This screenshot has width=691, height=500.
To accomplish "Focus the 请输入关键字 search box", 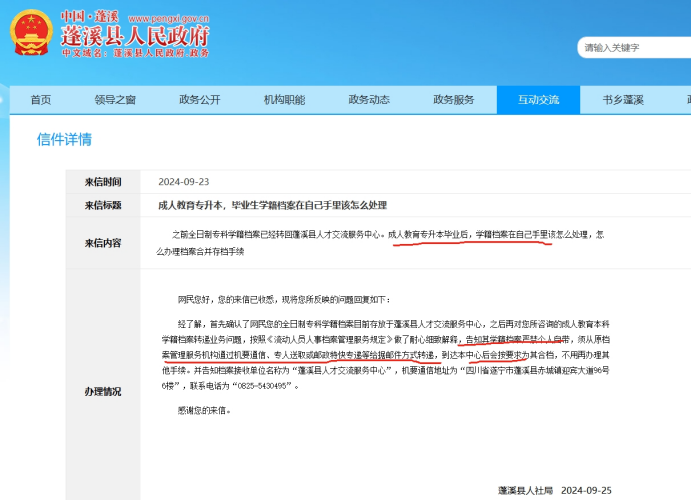I will tap(635, 48).
